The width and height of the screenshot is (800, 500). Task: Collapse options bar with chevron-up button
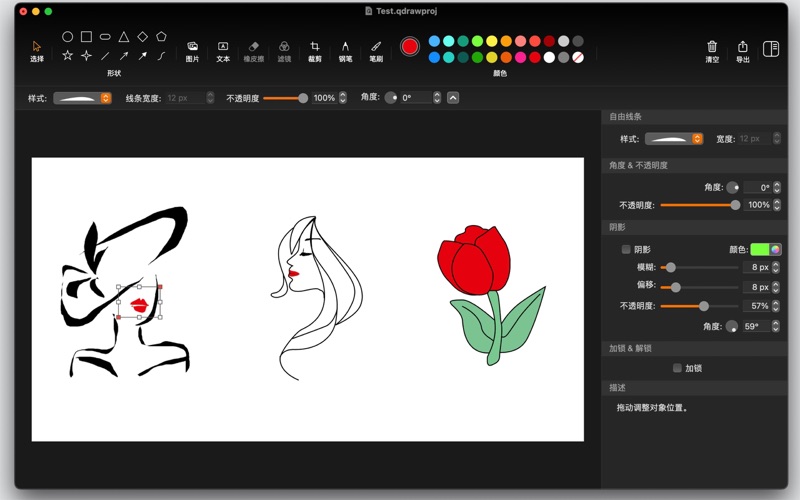coord(453,98)
